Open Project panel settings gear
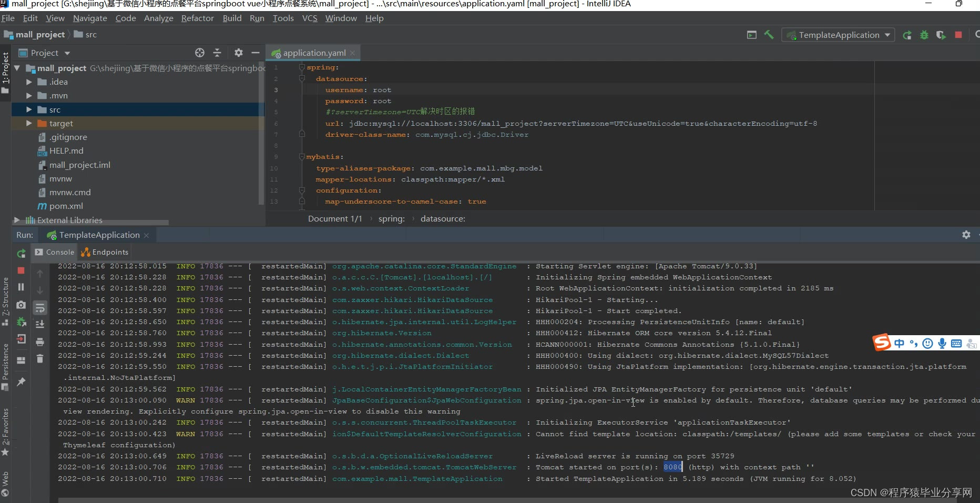The width and height of the screenshot is (980, 503). pos(239,53)
